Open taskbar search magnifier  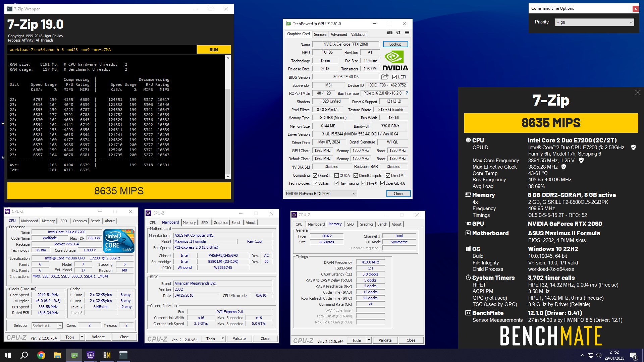click(24, 355)
